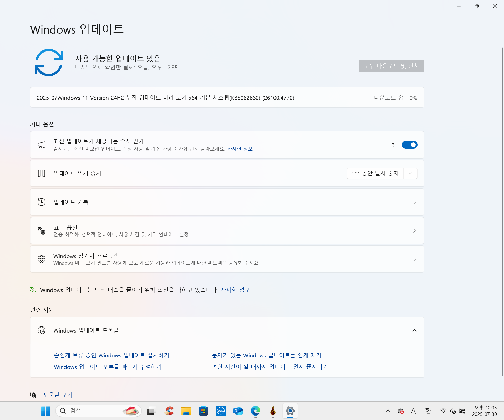Viewport: 504px width, 420px height.
Task: Click the Windows Insider heart-people icon
Action: [x=42, y=259]
